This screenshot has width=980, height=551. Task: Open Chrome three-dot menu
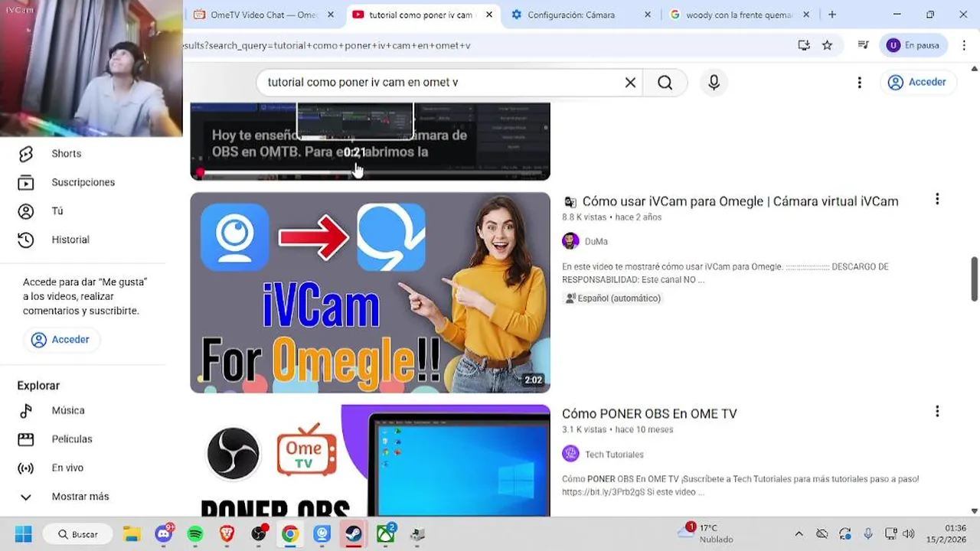pyautogui.click(x=963, y=45)
